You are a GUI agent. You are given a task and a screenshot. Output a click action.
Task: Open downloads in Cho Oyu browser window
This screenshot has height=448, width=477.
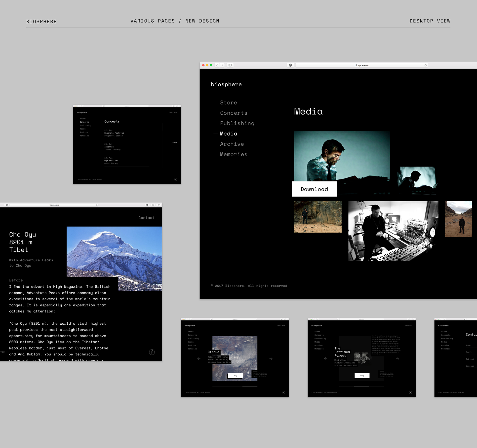(147, 205)
